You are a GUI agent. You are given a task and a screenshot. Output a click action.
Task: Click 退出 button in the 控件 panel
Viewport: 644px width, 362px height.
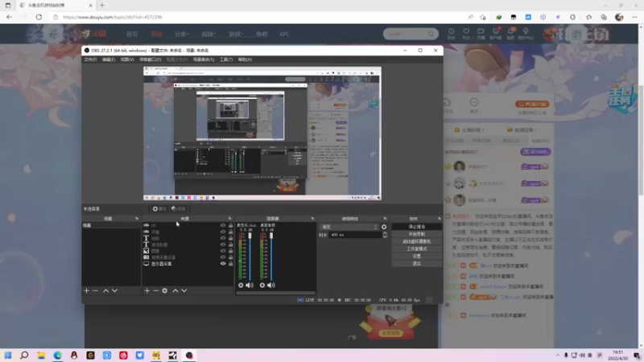tap(416, 264)
